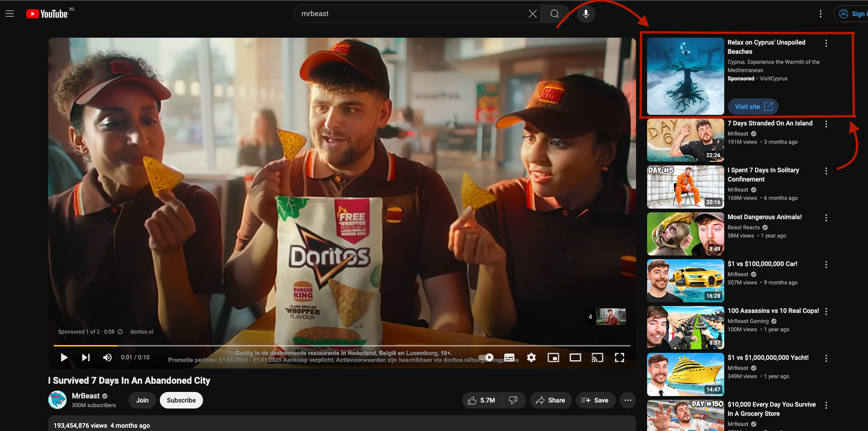Clear the search box text
Screen dimensions: 868x431
tap(532, 14)
